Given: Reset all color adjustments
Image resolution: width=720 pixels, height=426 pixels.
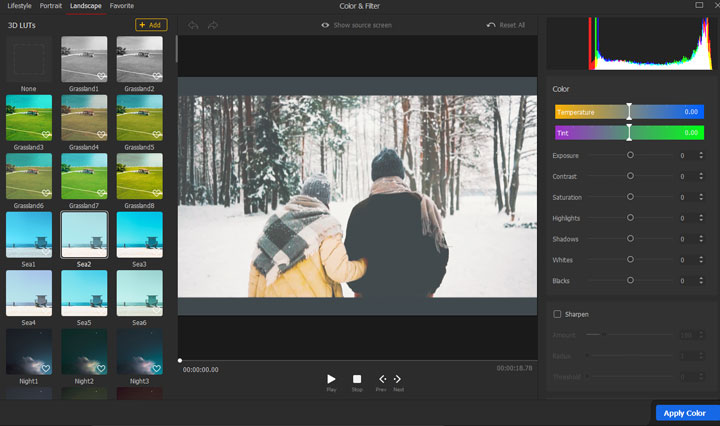Looking at the screenshot, I should (x=506, y=25).
